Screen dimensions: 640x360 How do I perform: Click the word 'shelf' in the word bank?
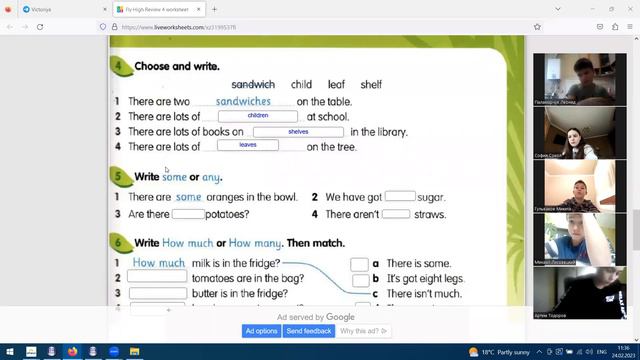tap(371, 84)
